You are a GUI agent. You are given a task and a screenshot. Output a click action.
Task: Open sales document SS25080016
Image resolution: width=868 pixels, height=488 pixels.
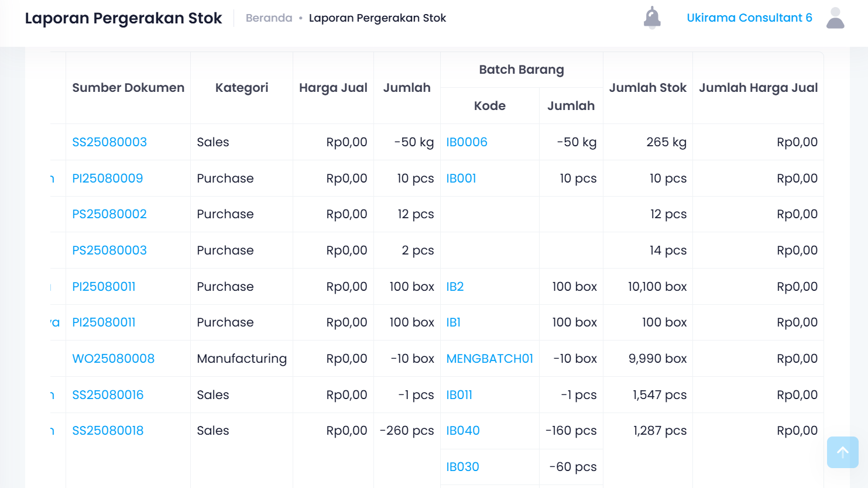(108, 395)
